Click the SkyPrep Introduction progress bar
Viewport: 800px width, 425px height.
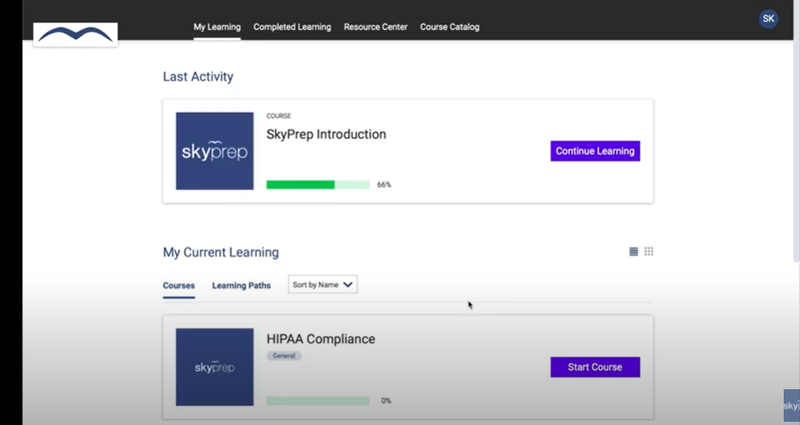(x=317, y=185)
